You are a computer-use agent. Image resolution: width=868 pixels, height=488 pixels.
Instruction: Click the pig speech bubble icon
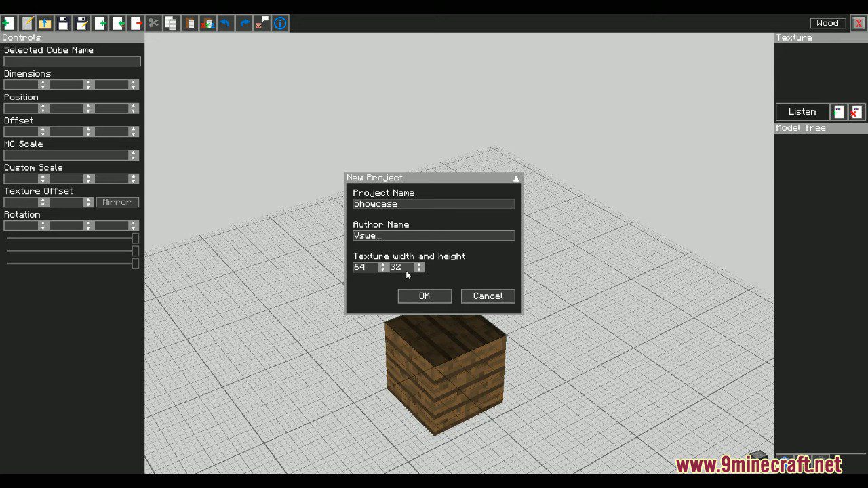tap(262, 24)
